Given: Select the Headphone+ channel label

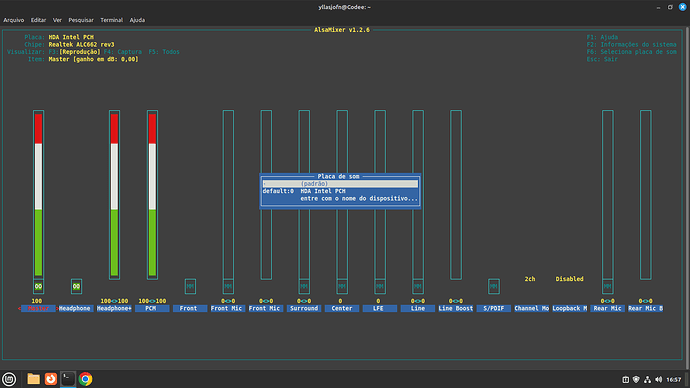Looking at the screenshot, I should (114, 308).
